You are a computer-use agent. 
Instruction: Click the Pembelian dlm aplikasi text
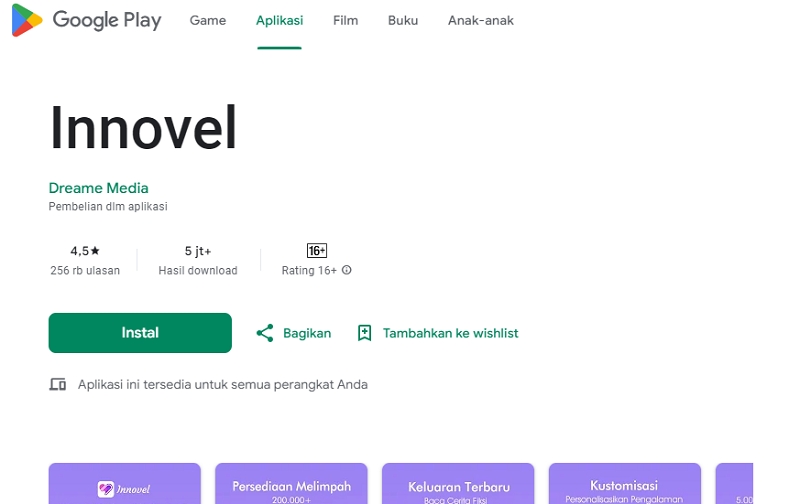pyautogui.click(x=108, y=207)
